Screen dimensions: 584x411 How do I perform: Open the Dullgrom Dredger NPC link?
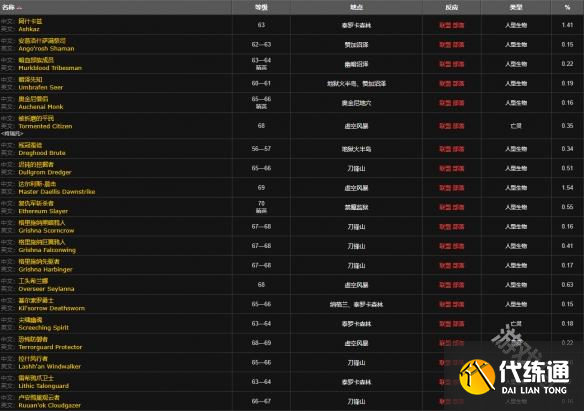click(45, 172)
